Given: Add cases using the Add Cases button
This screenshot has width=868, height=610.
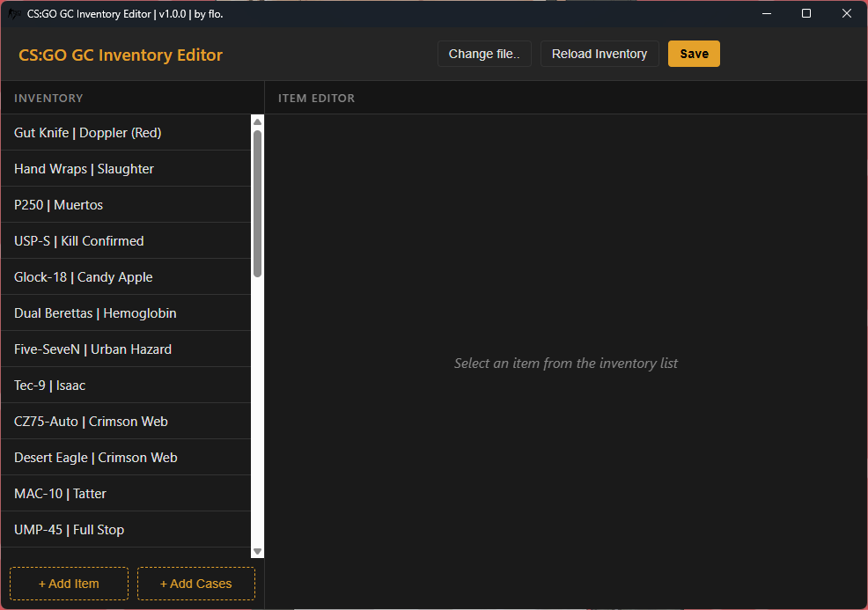Looking at the screenshot, I should click(195, 584).
